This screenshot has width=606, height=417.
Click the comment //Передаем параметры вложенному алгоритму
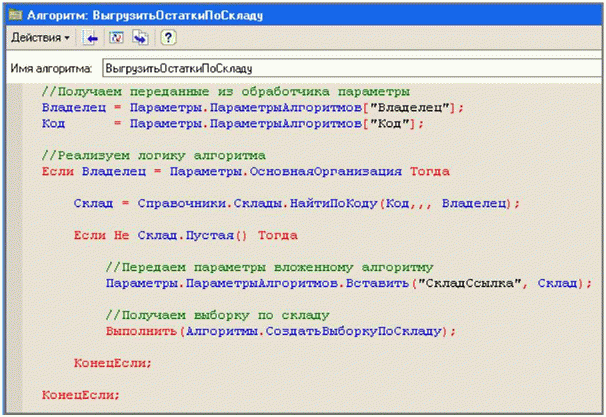point(269,267)
